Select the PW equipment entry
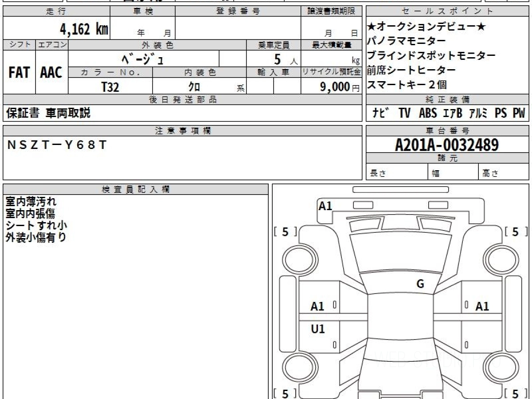The width and height of the screenshot is (532, 399). [x=519, y=113]
